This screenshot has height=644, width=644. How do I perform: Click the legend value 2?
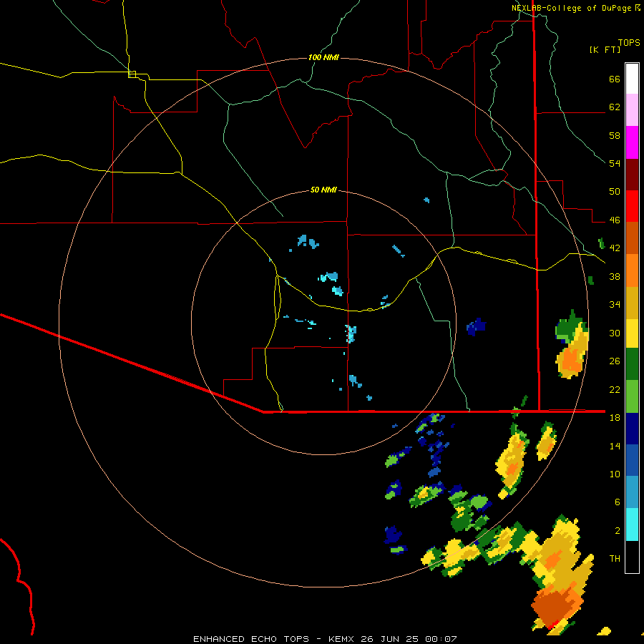click(617, 531)
